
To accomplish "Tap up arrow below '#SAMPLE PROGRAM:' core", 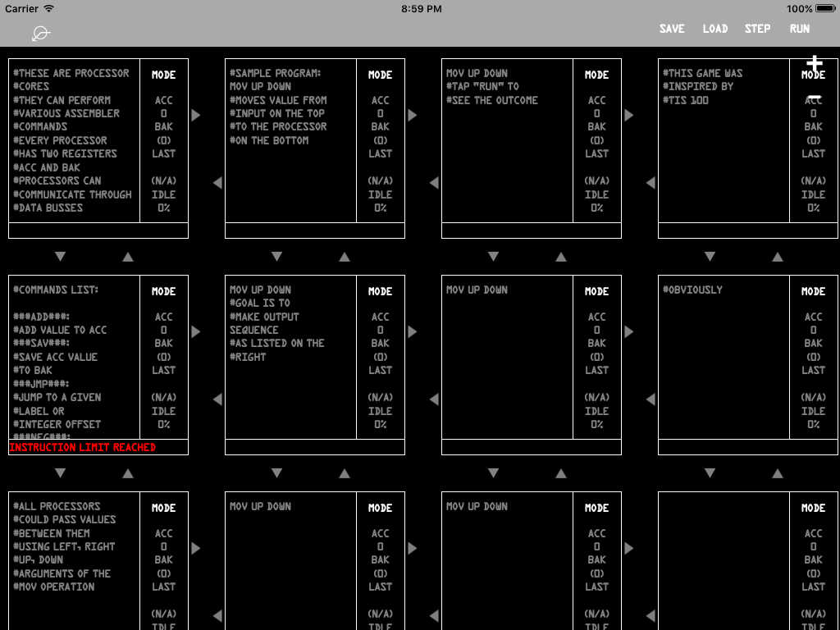I will pyautogui.click(x=344, y=257).
